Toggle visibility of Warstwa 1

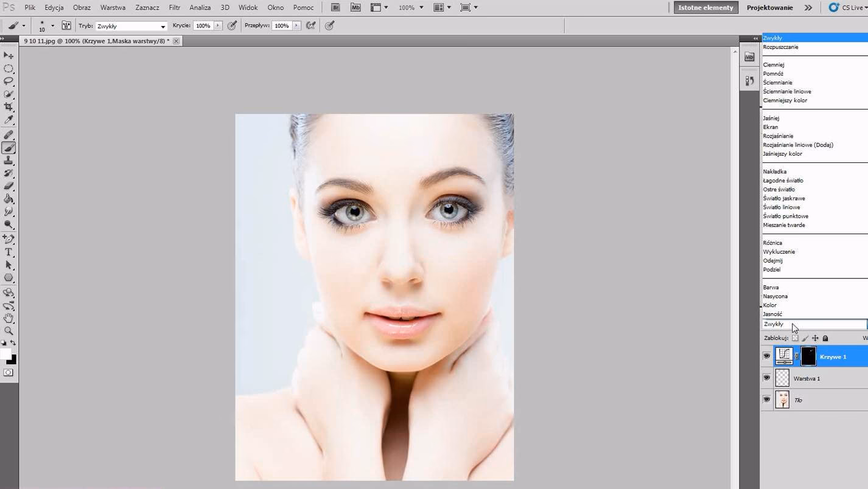[766, 378]
